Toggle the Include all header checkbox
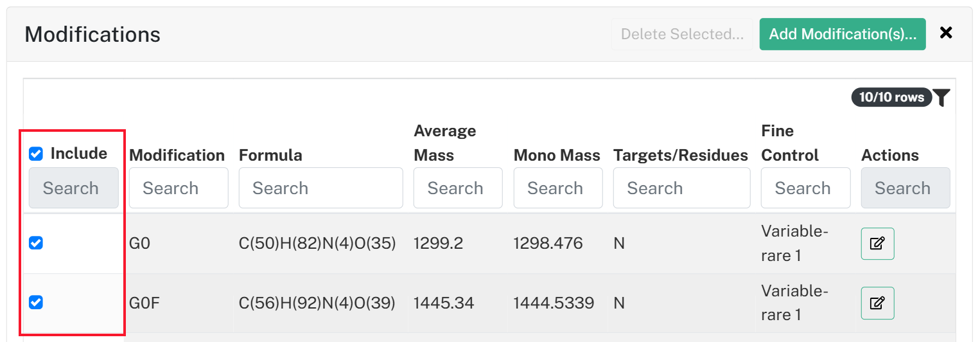The image size is (980, 342). pos(36,154)
